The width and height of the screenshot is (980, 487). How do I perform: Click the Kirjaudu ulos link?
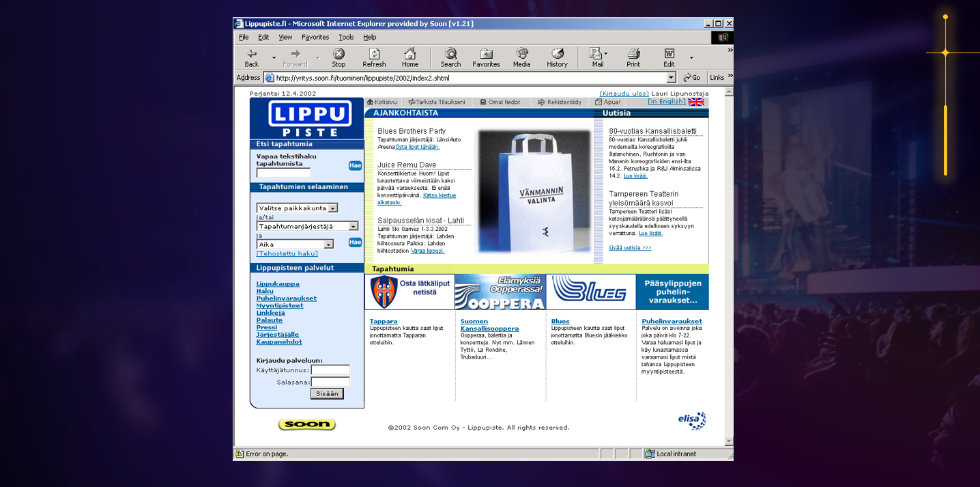624,94
